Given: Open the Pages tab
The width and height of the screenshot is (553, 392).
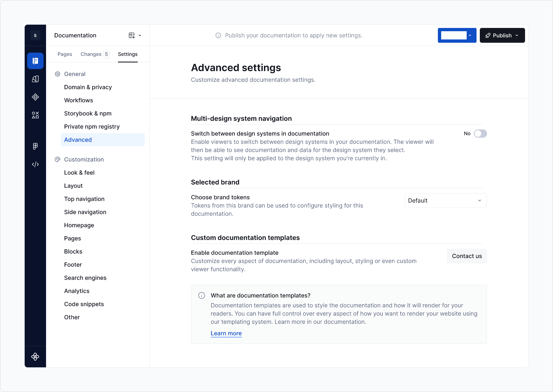Looking at the screenshot, I should [x=65, y=54].
